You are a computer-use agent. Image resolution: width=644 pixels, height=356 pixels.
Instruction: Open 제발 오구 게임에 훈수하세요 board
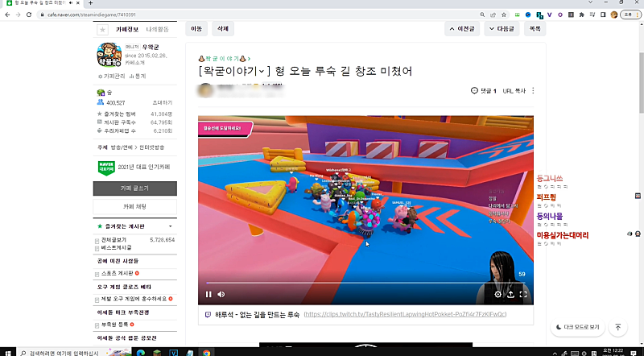pos(134,299)
